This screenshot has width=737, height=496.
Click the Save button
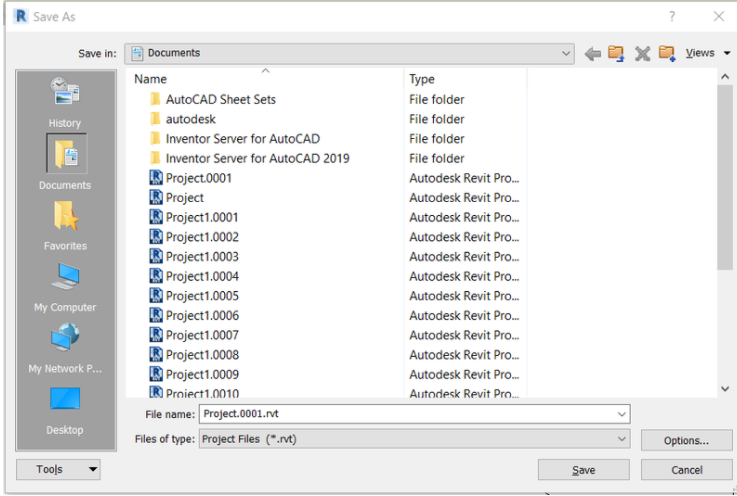coord(584,470)
